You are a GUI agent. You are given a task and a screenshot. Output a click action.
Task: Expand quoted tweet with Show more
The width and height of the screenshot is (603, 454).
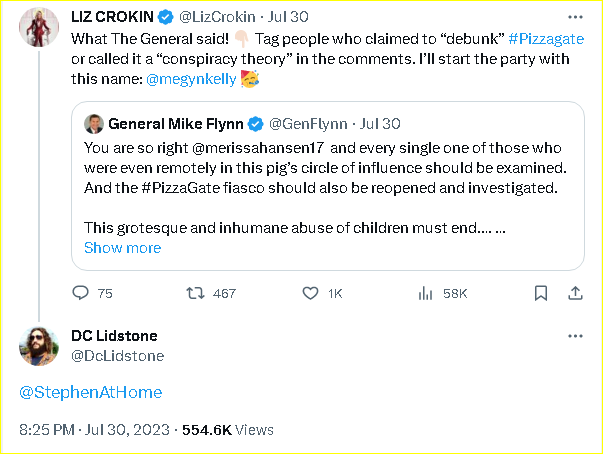(122, 248)
